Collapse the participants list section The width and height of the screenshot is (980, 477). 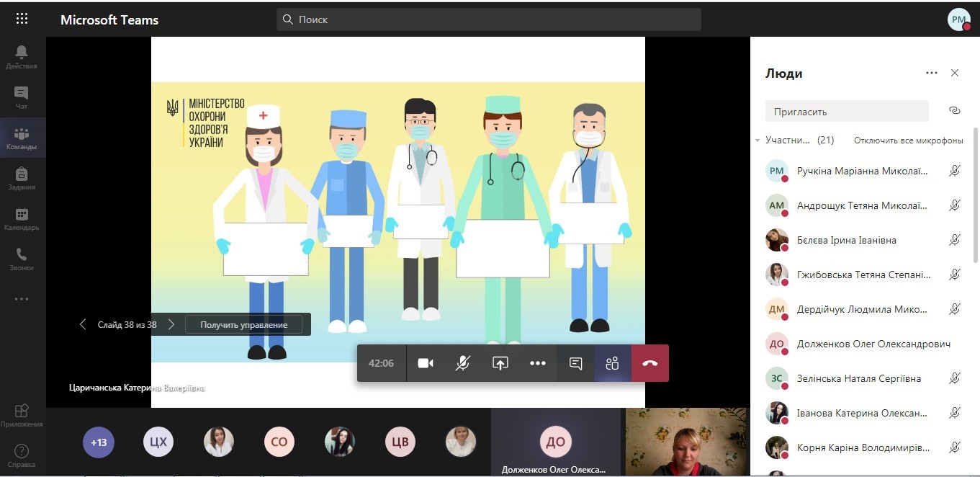(x=758, y=141)
